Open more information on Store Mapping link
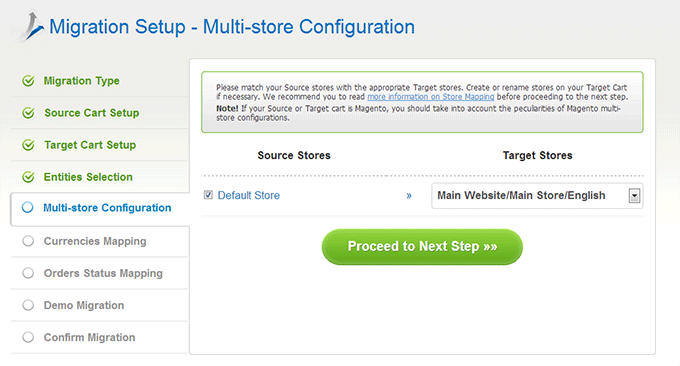 coord(431,97)
